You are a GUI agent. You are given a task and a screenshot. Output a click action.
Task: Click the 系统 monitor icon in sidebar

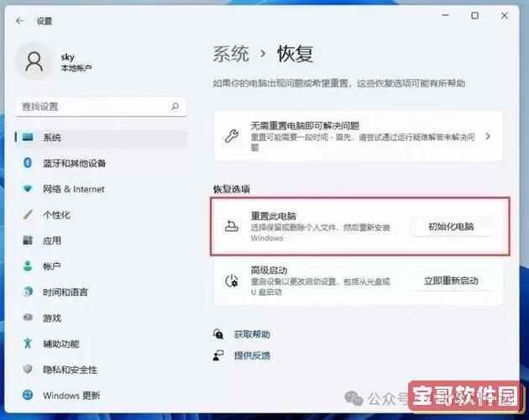tap(28, 137)
